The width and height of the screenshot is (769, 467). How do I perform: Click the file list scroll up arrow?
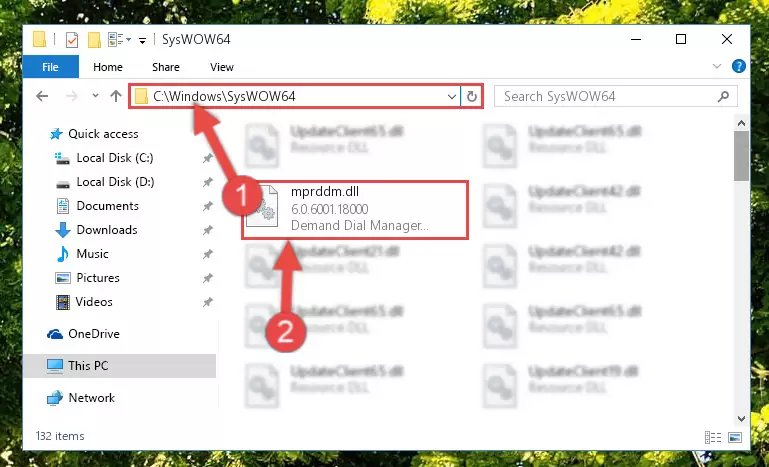coord(742,123)
